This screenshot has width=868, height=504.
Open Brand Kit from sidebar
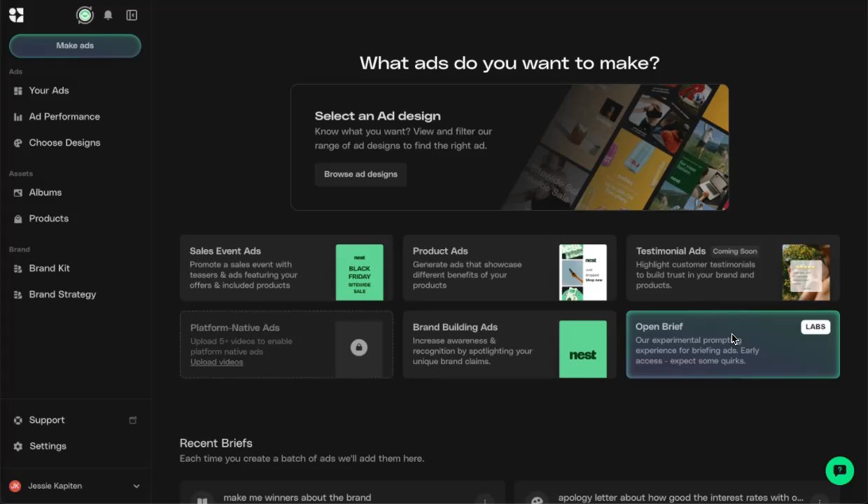(49, 268)
